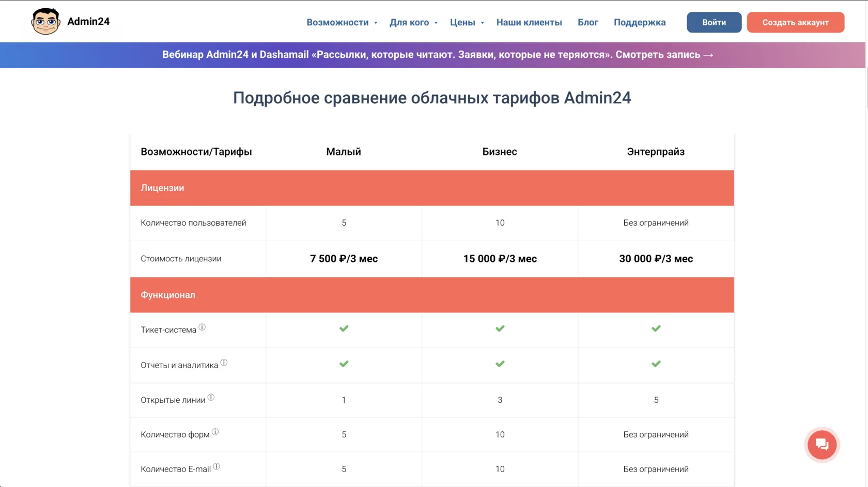Viewport: 868px width, 487px height.
Task: Click the Малый tariff column header
Action: [344, 152]
